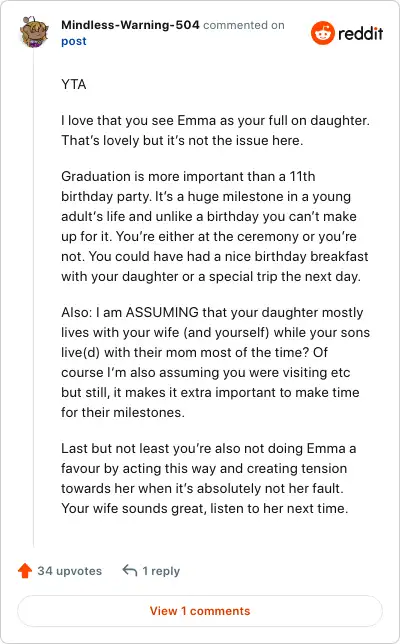Click the "Graduation is more important" paragraph
Image resolution: width=400 pixels, height=644 pixels.
click(x=215, y=226)
